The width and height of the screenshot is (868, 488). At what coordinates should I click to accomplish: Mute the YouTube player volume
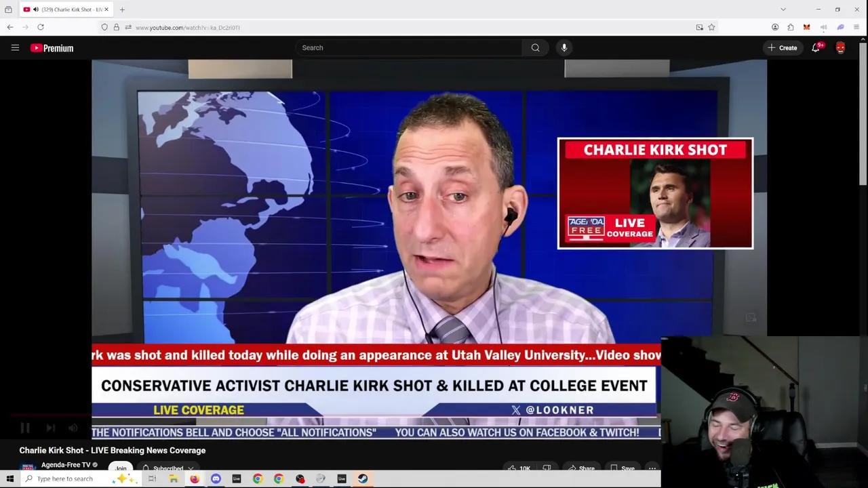[x=73, y=428]
